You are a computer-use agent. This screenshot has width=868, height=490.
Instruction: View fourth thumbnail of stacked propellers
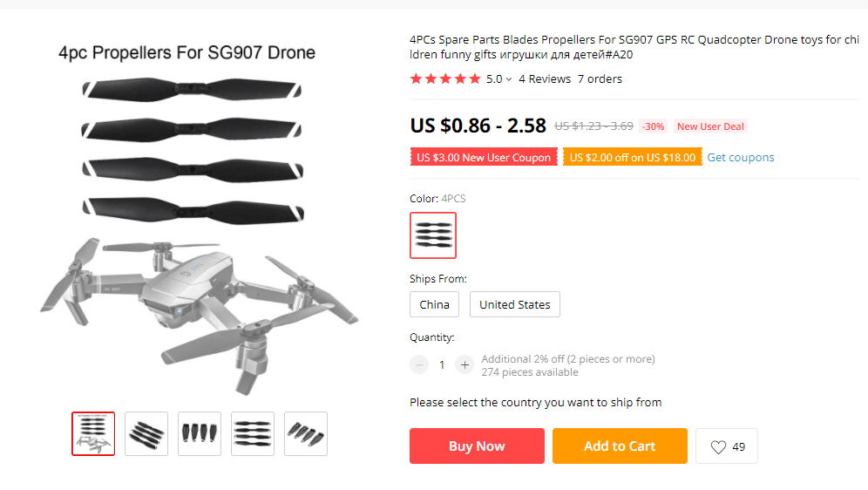pyautogui.click(x=253, y=433)
